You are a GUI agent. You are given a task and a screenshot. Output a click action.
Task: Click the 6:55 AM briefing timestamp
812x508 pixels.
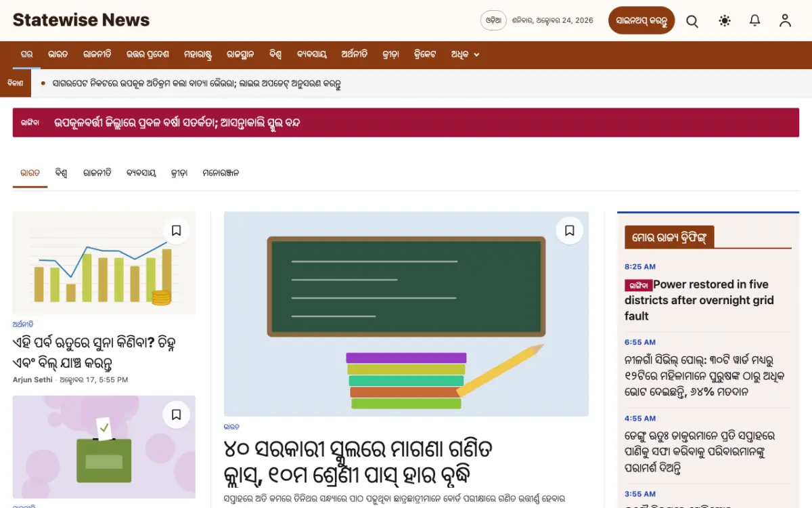point(640,342)
